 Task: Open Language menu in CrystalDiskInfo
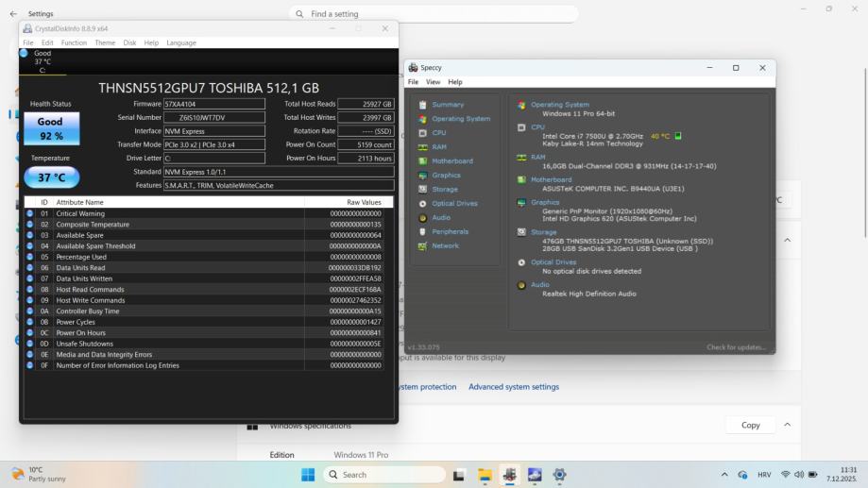[x=181, y=42]
